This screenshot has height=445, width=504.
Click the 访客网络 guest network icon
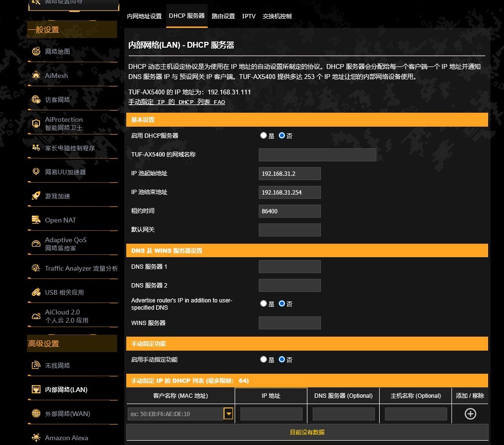tap(36, 100)
